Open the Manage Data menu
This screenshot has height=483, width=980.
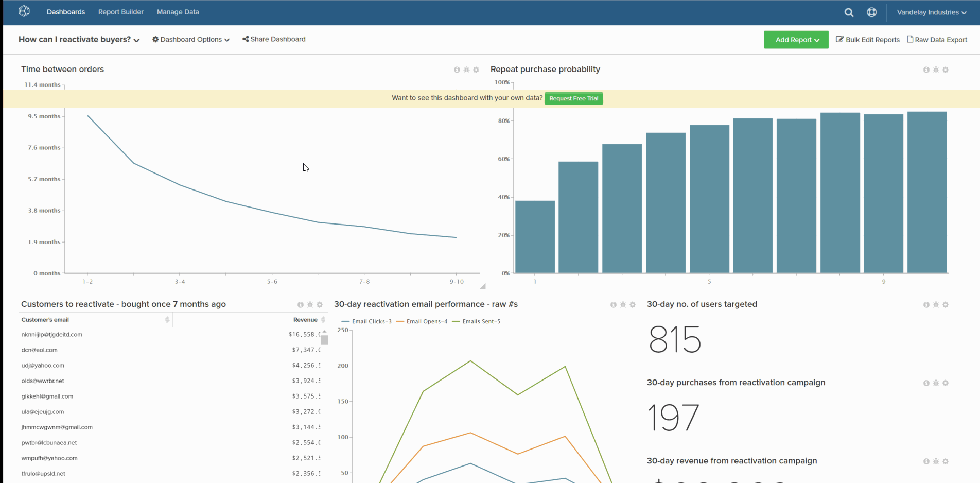tap(178, 12)
